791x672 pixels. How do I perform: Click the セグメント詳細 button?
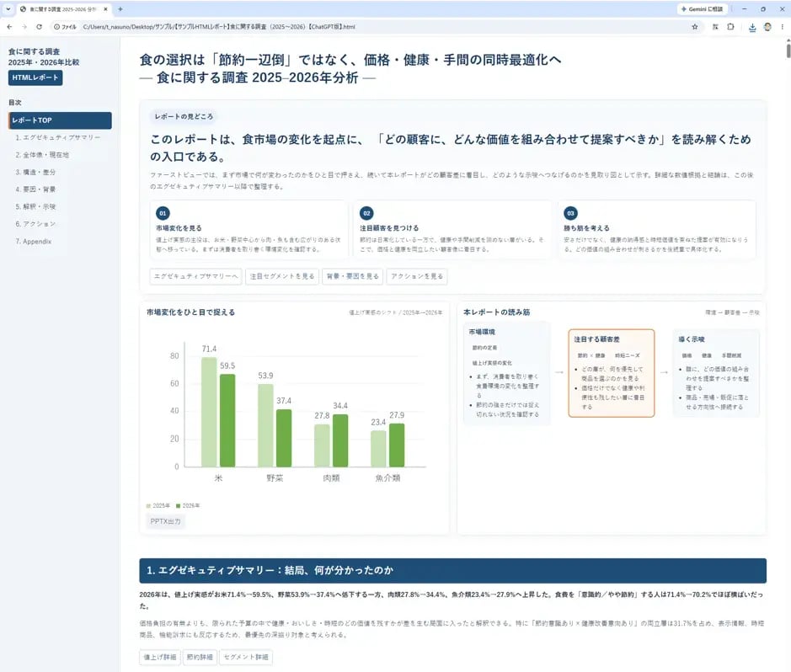tap(246, 657)
